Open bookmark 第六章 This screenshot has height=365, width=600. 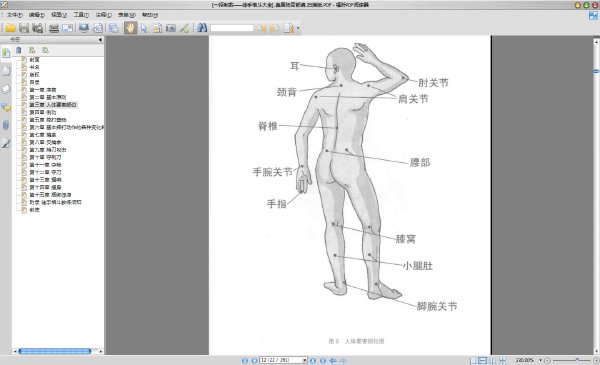[67, 127]
